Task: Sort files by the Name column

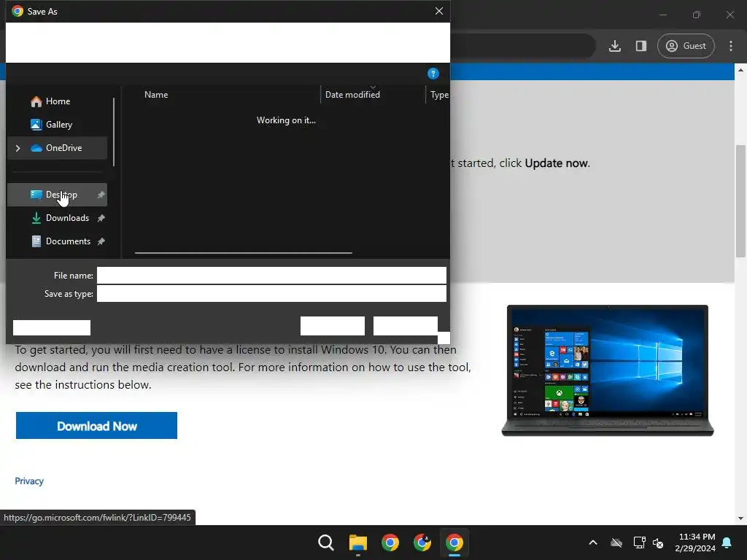Action: click(156, 95)
